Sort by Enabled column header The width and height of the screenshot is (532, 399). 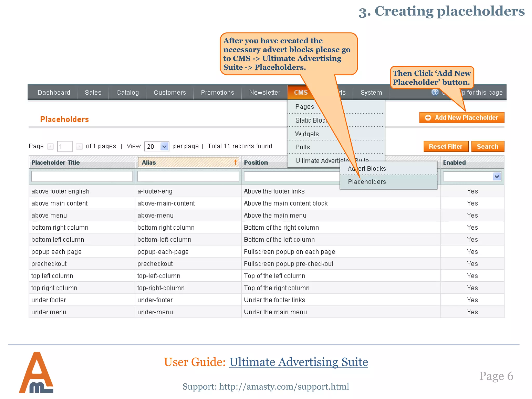tap(472, 162)
